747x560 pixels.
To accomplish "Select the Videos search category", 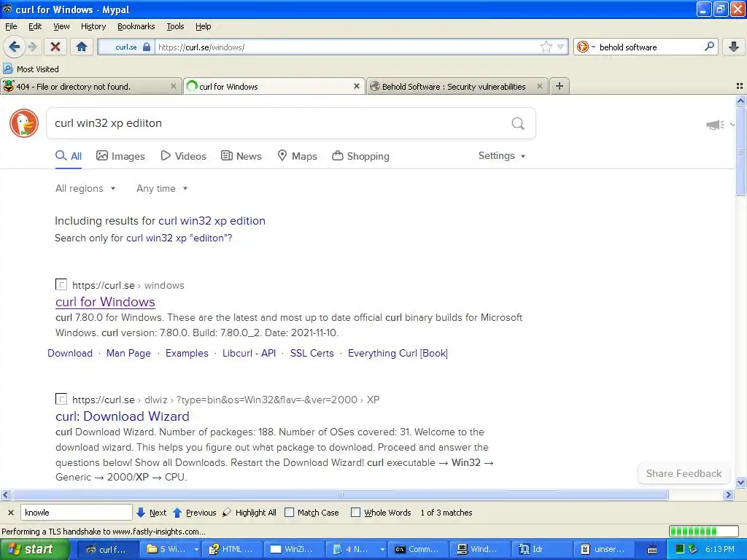I will pos(183,156).
